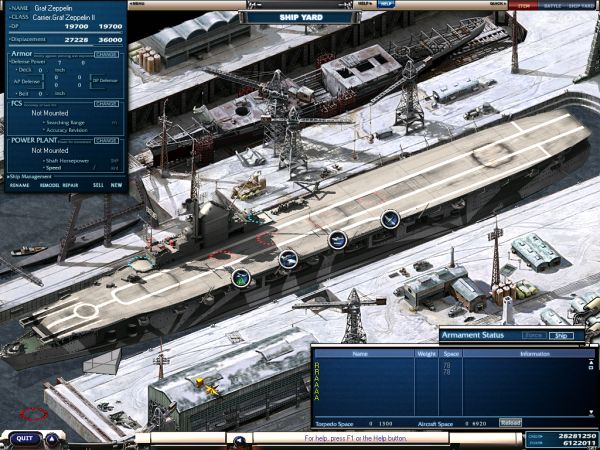Click the Displacement value 27228
The width and height of the screenshot is (600, 450).
[77, 40]
